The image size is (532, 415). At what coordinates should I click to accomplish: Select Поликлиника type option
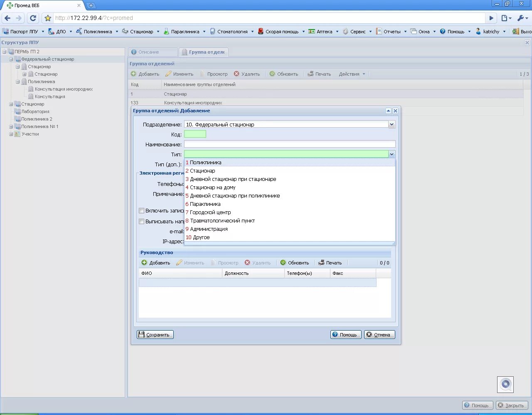pyautogui.click(x=290, y=163)
